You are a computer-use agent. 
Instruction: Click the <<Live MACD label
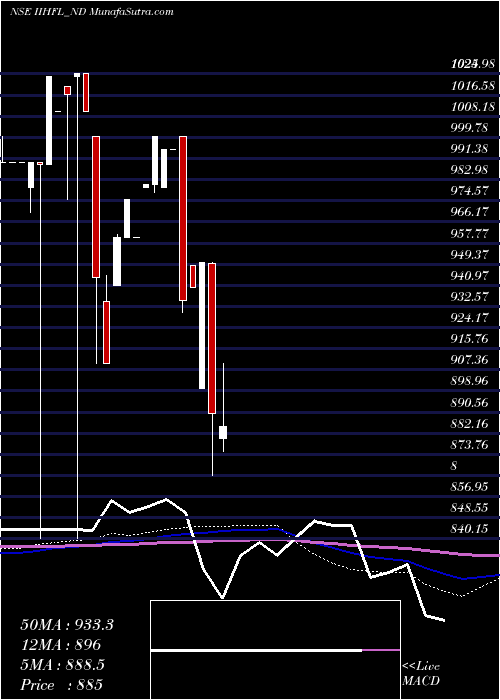(x=421, y=674)
